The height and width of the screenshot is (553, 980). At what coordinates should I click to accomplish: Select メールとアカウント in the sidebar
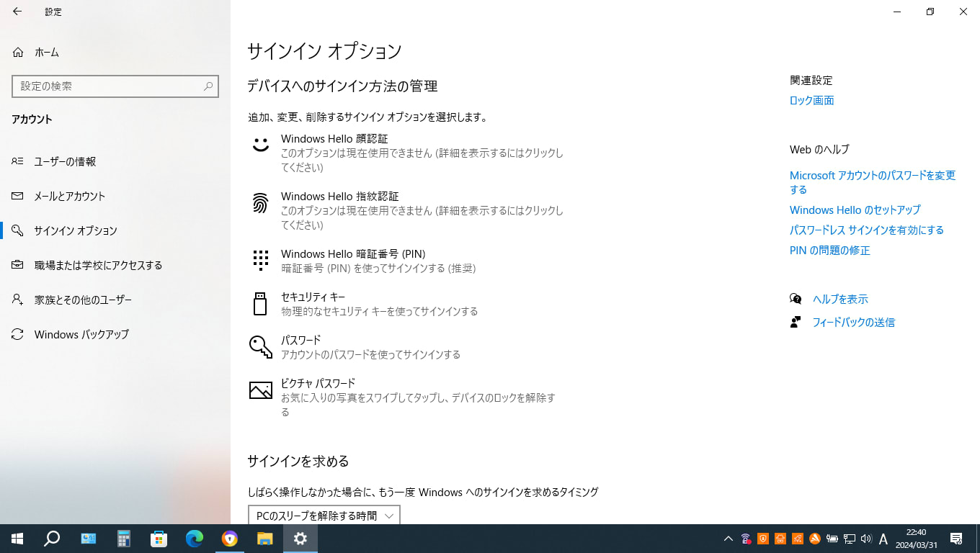coord(115,196)
